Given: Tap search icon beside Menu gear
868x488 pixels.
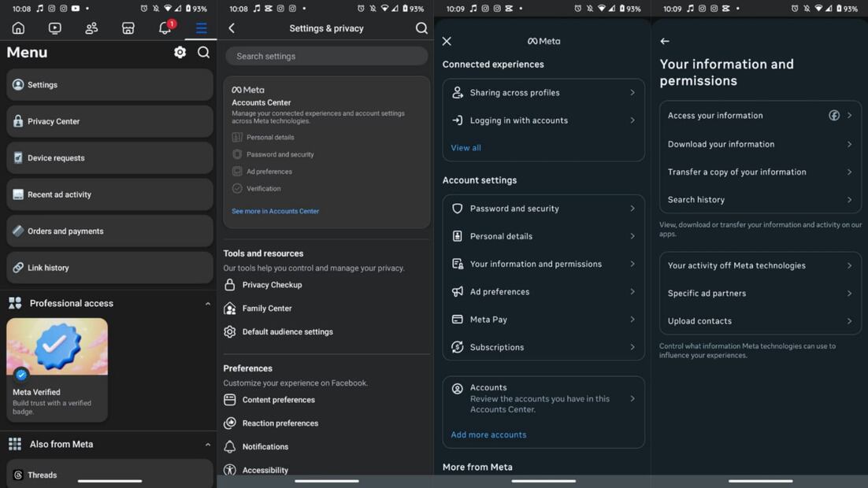Looking at the screenshot, I should (x=203, y=53).
